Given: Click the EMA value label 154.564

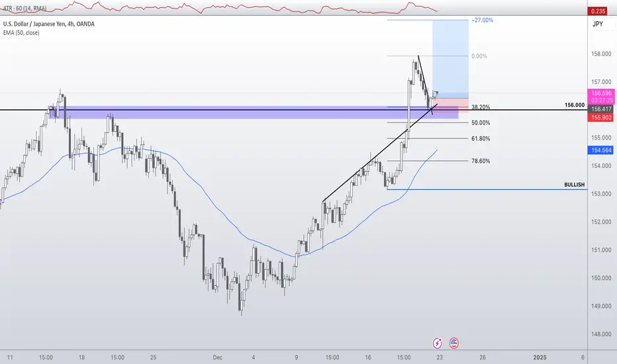Looking at the screenshot, I should click(x=600, y=150).
